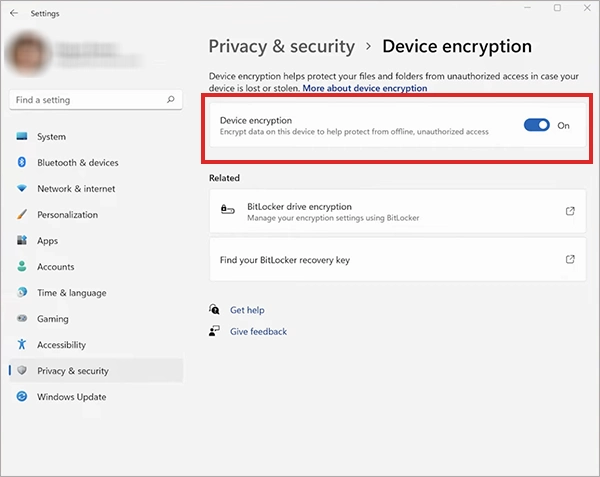Click the Bluetooth icon in sidebar

[22, 162]
